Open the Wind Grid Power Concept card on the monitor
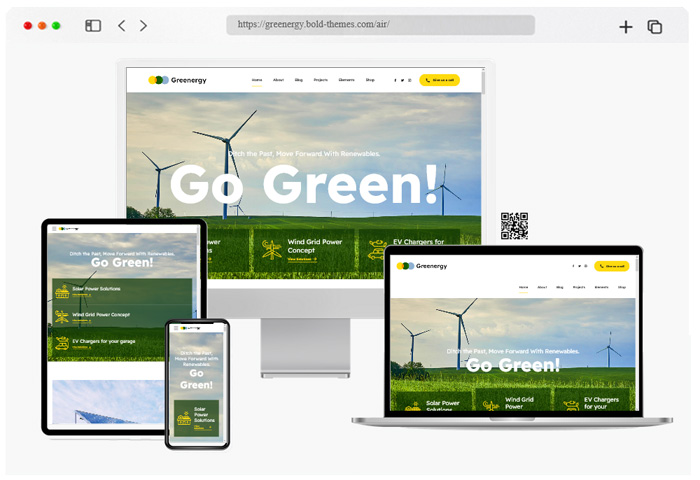700x480 pixels. click(x=304, y=250)
